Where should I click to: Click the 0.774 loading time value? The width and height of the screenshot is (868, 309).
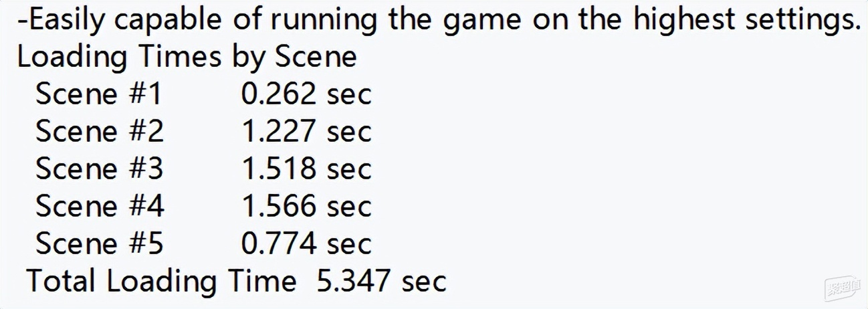(278, 244)
